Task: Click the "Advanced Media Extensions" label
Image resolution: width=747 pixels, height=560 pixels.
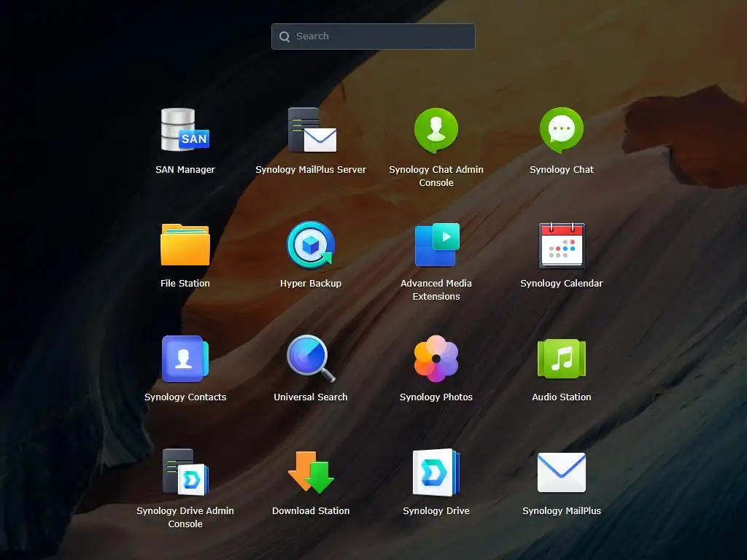Action: [436, 290]
